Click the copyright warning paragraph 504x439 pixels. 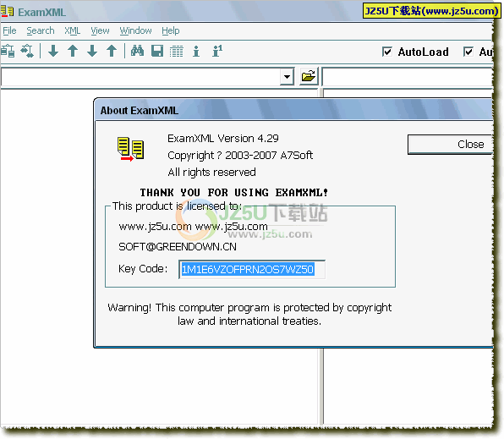pos(249,314)
